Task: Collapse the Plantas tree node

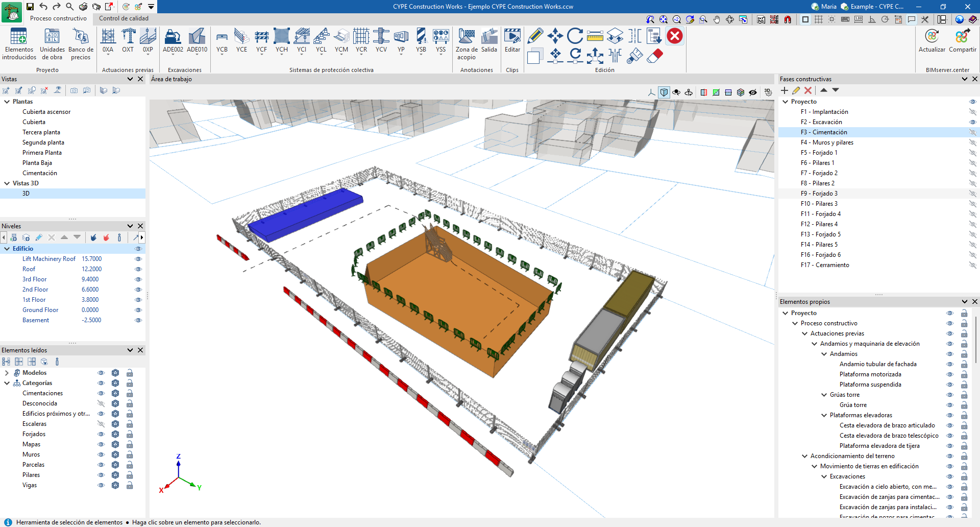Action: tap(7, 102)
